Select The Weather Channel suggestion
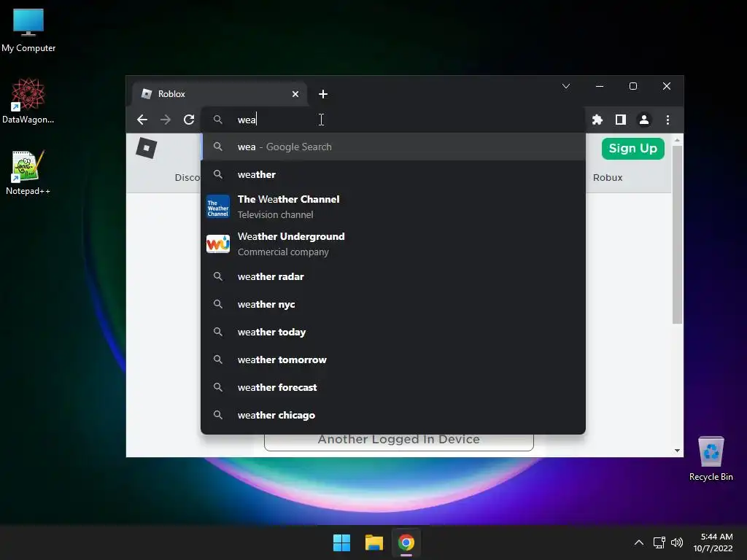Viewport: 747px width, 560px height. [x=393, y=206]
